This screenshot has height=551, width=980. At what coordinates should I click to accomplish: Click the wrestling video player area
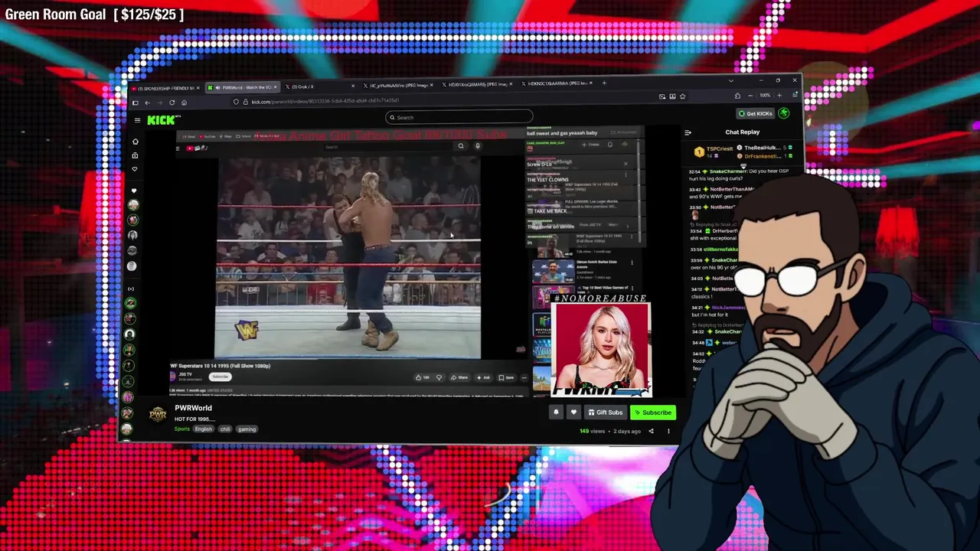point(348,259)
